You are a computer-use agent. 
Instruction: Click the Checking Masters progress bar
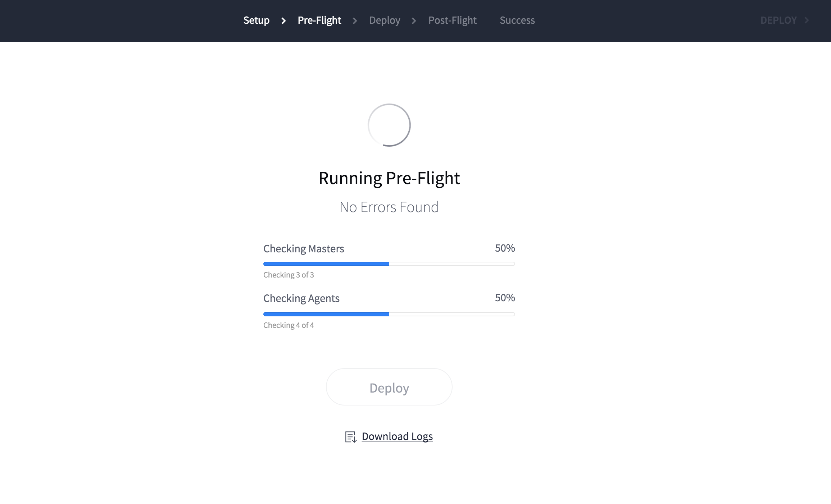[389, 264]
